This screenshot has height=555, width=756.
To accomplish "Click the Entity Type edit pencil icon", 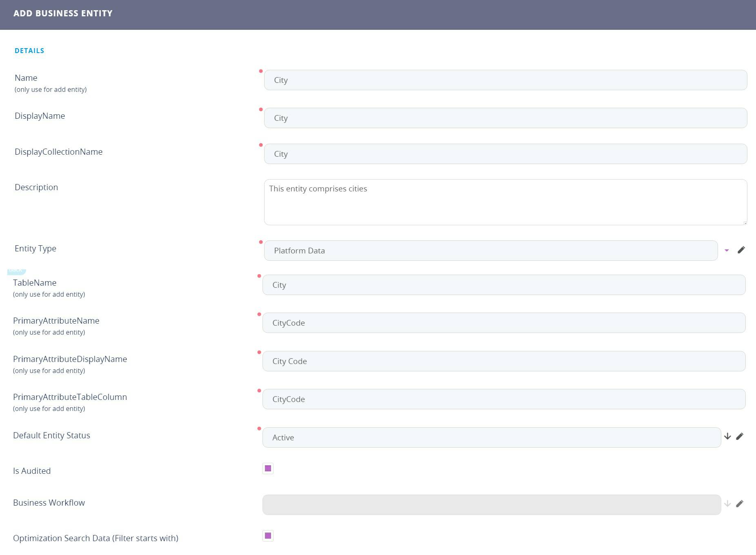I will pyautogui.click(x=741, y=250).
